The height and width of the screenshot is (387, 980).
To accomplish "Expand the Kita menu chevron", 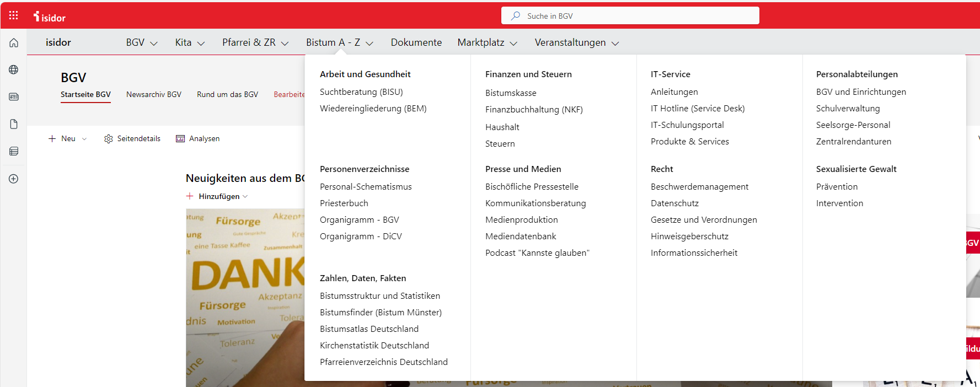I will click(x=201, y=44).
